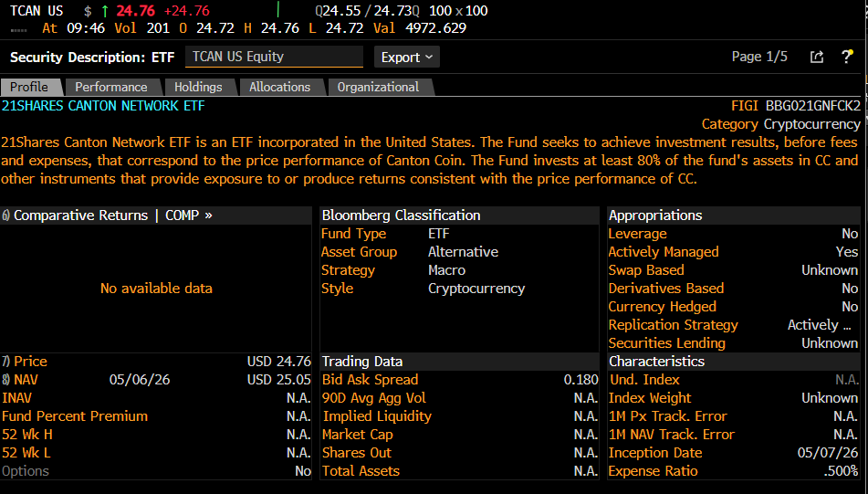Select the Currency Hedged row label
The image size is (868, 494).
pyautogui.click(x=662, y=307)
